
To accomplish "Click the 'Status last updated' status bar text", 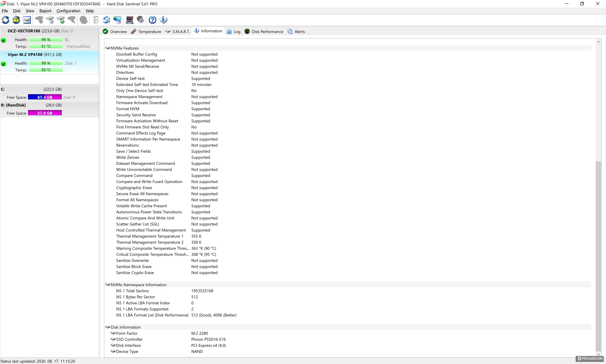I will [x=38, y=361].
